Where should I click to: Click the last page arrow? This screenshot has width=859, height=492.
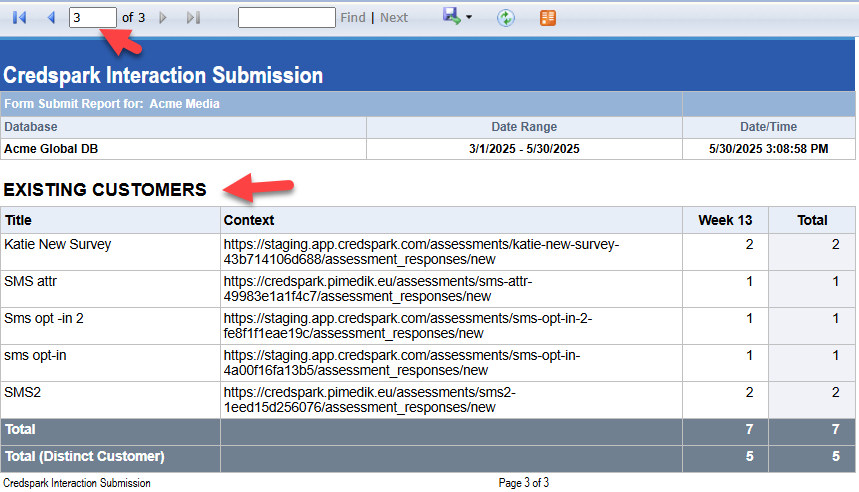click(193, 18)
